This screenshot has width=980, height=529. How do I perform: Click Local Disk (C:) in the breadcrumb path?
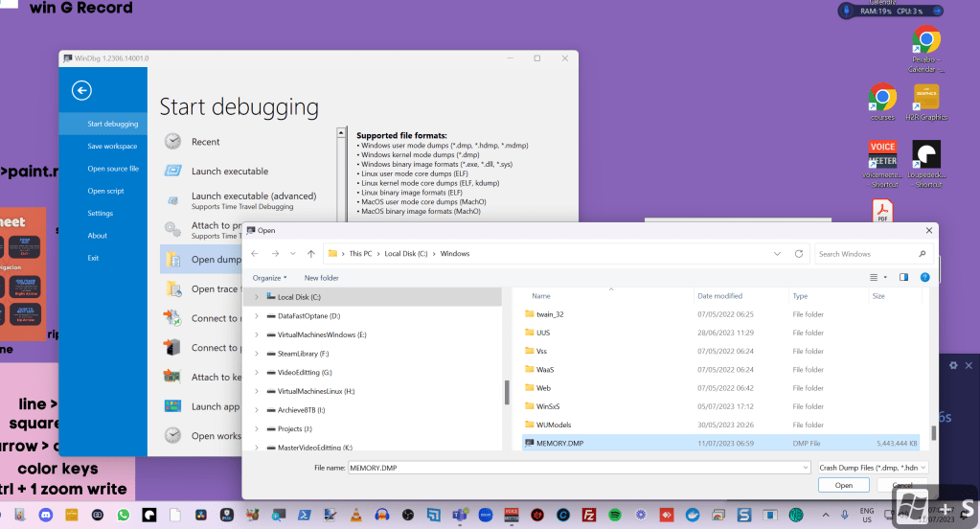tap(405, 254)
